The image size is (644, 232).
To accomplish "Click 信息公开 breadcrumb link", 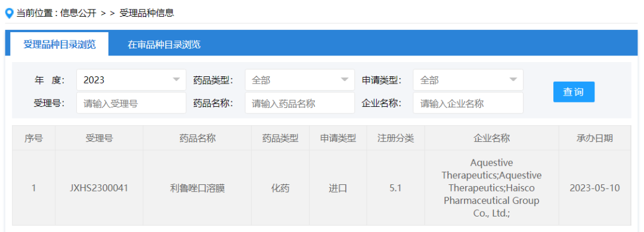I will (78, 14).
